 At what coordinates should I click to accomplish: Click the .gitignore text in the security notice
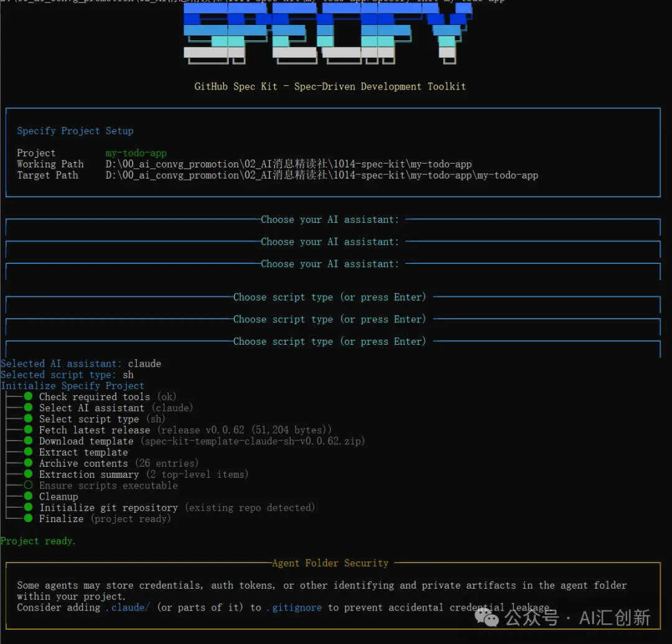(294, 607)
